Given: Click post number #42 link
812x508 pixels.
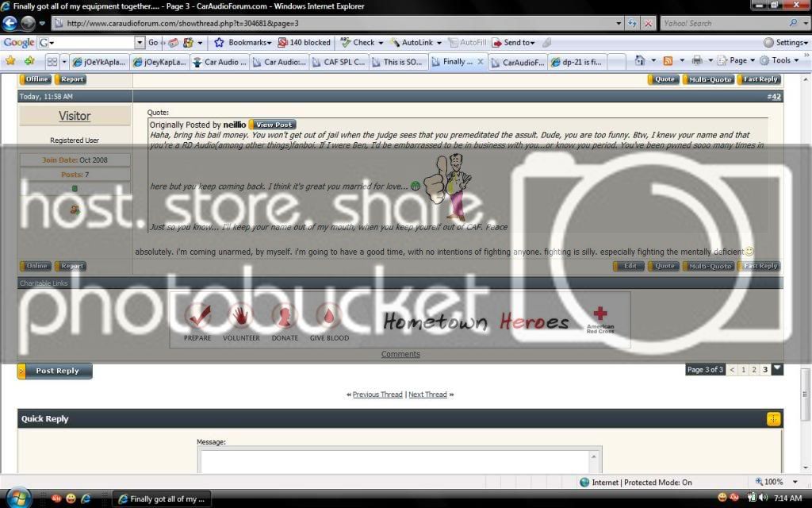Looking at the screenshot, I should (774, 97).
